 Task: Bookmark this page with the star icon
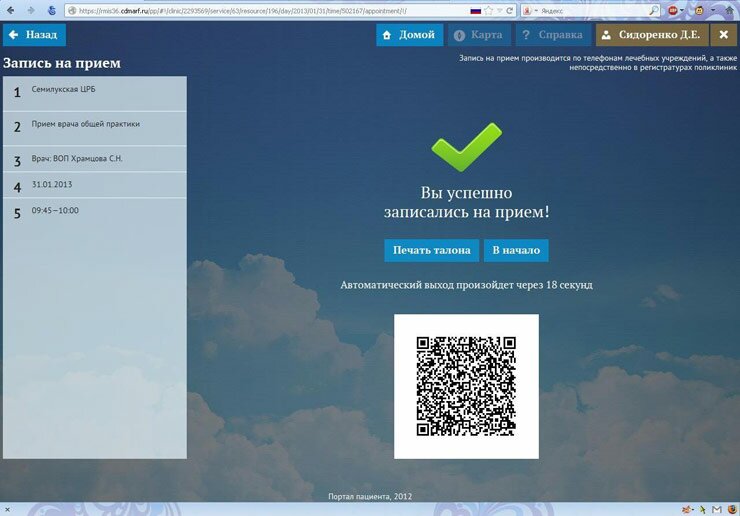tap(489, 10)
